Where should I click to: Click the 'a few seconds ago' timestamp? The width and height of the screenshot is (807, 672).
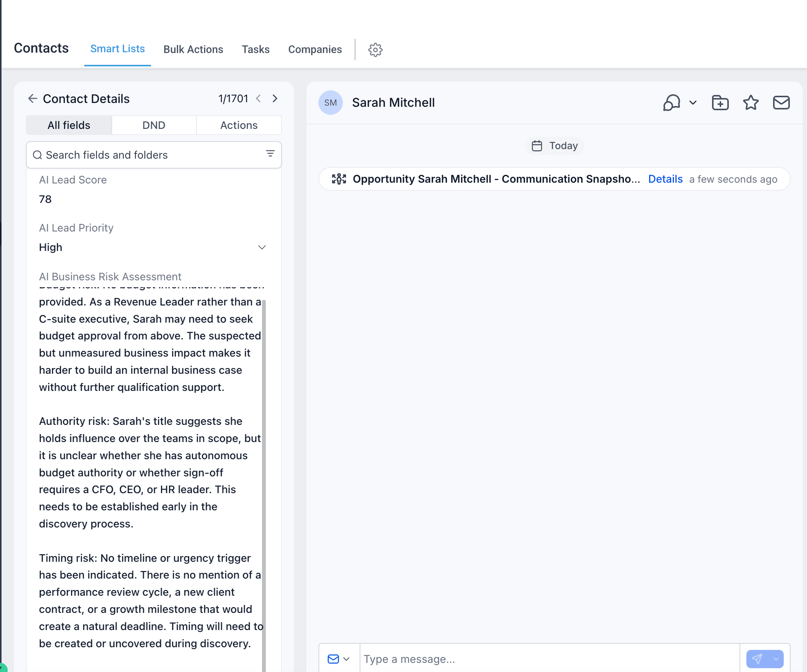pos(733,179)
